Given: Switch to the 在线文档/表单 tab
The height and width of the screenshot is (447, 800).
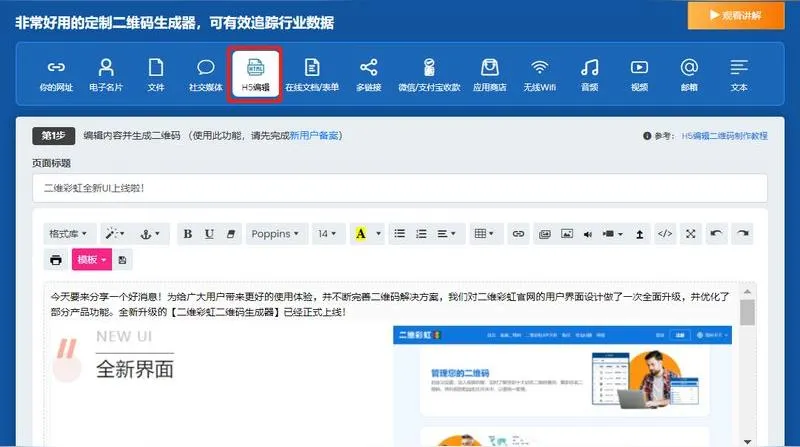Looking at the screenshot, I should pyautogui.click(x=312, y=75).
